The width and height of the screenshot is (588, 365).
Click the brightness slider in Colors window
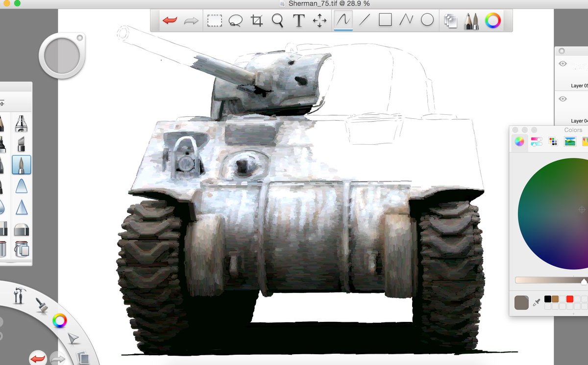[x=551, y=280]
